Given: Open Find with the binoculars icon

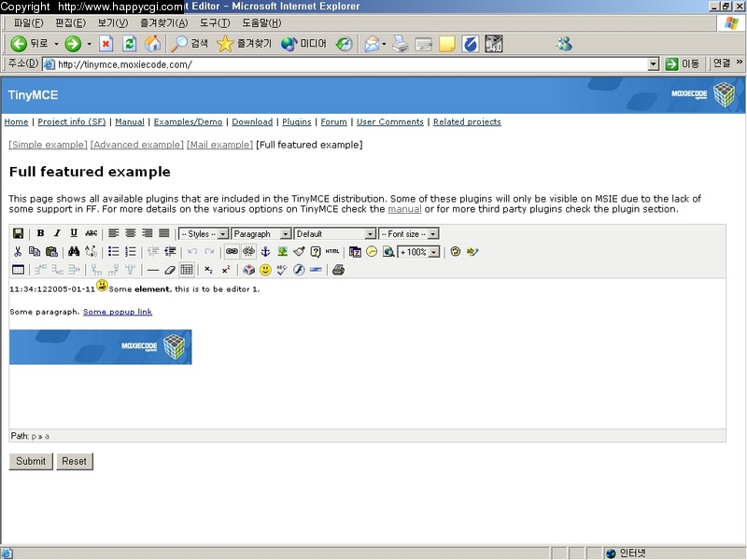Looking at the screenshot, I should coord(74,251).
